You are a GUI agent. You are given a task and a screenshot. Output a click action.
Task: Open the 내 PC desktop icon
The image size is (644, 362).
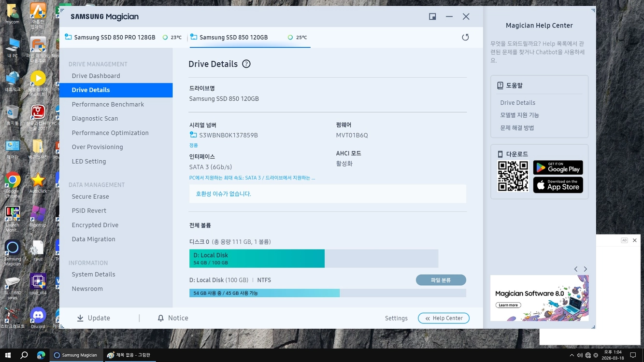(x=13, y=48)
